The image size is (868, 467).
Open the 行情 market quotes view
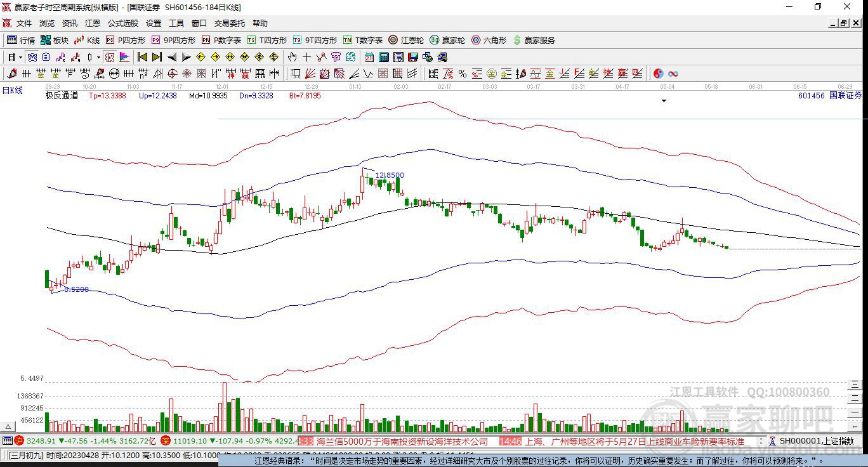[21, 40]
